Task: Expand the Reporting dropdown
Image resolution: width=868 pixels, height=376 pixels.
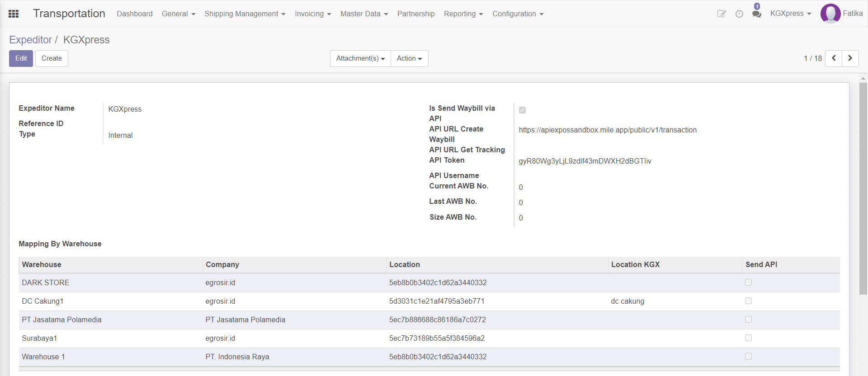Action: pyautogui.click(x=463, y=14)
